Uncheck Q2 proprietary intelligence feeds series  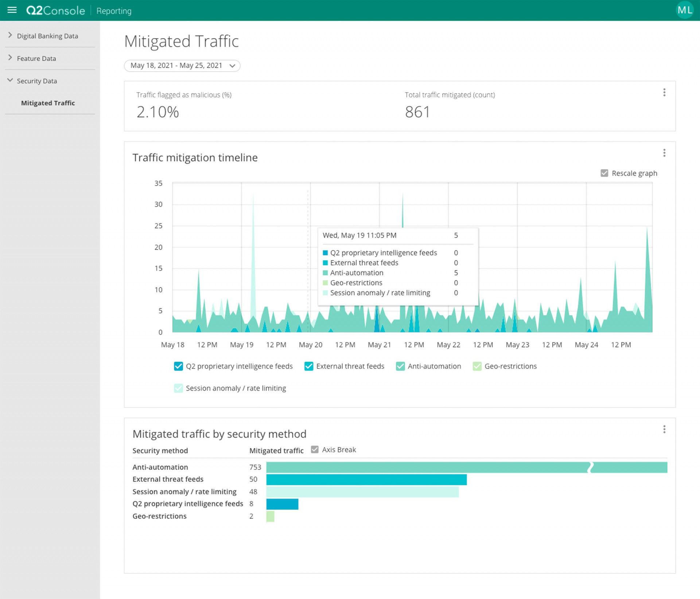178,366
